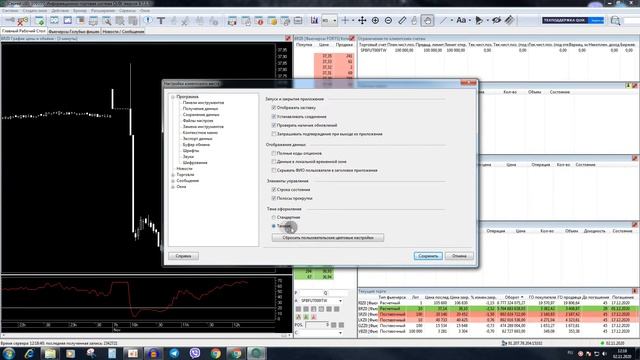Toggle the 'Проверять наличие обновлений' checkbox
This screenshot has width=640, height=360.
274,125
